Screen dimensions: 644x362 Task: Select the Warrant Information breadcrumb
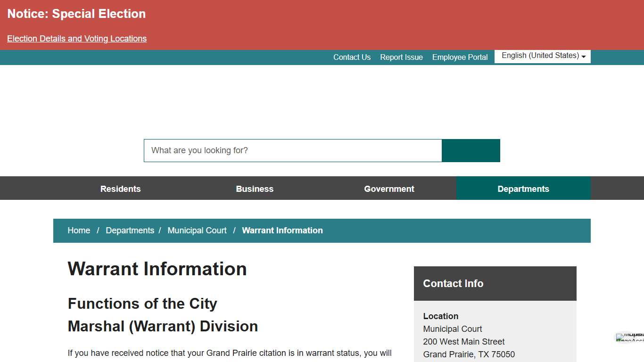[282, 230]
